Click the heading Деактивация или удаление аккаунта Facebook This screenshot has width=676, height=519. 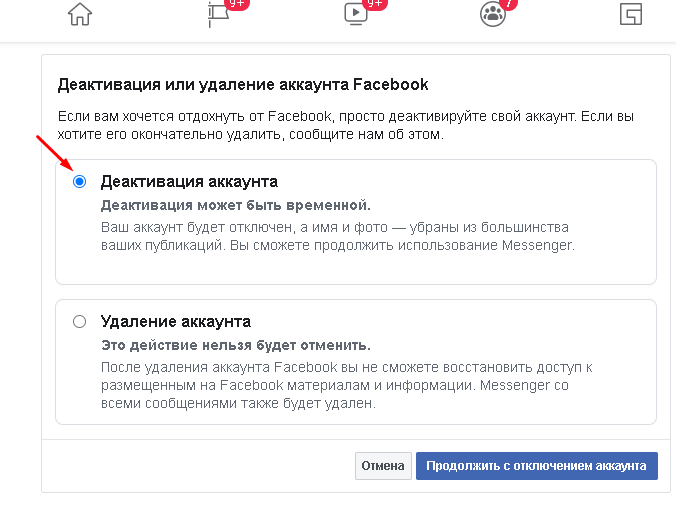pyautogui.click(x=243, y=84)
